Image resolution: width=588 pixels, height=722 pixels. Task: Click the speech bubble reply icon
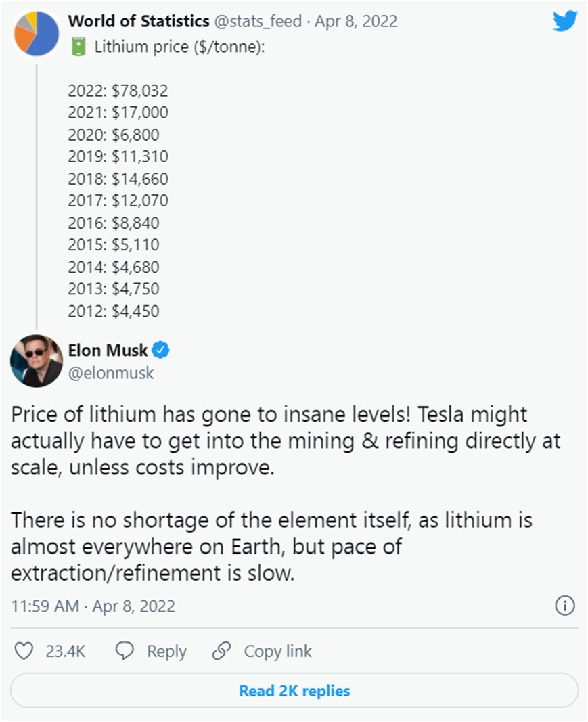(x=125, y=651)
